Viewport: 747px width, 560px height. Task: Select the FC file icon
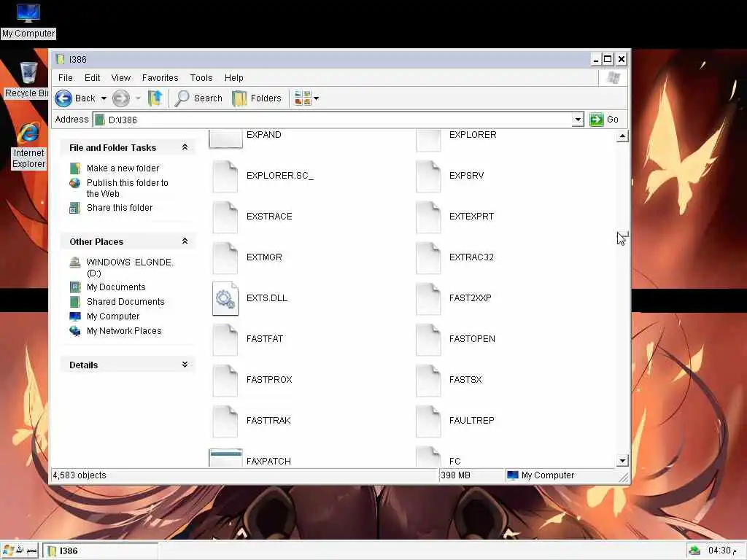click(x=428, y=456)
